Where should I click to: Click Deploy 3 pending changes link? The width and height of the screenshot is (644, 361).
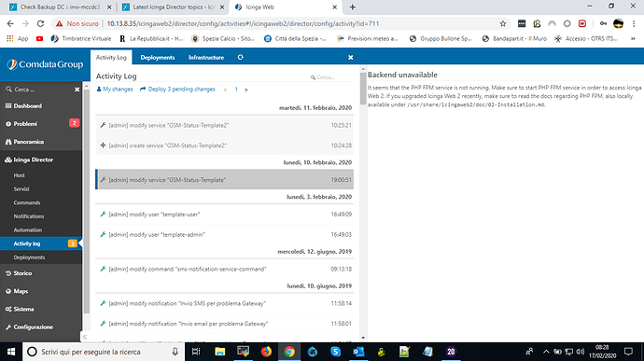point(177,90)
